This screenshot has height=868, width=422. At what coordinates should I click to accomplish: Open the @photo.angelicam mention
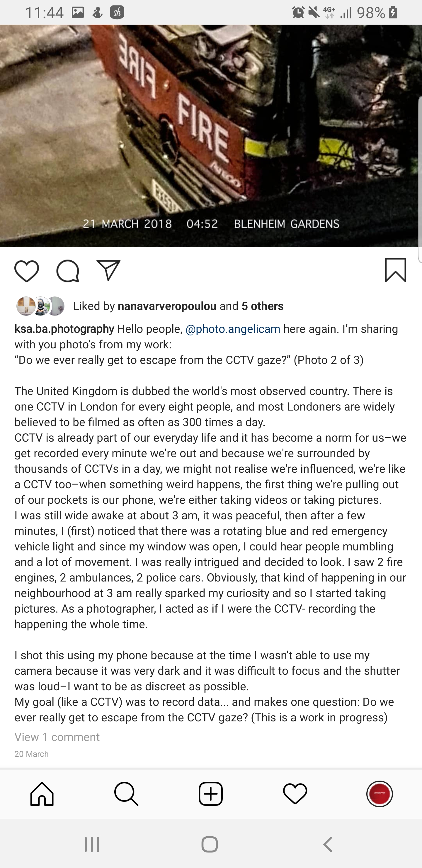coord(233,329)
